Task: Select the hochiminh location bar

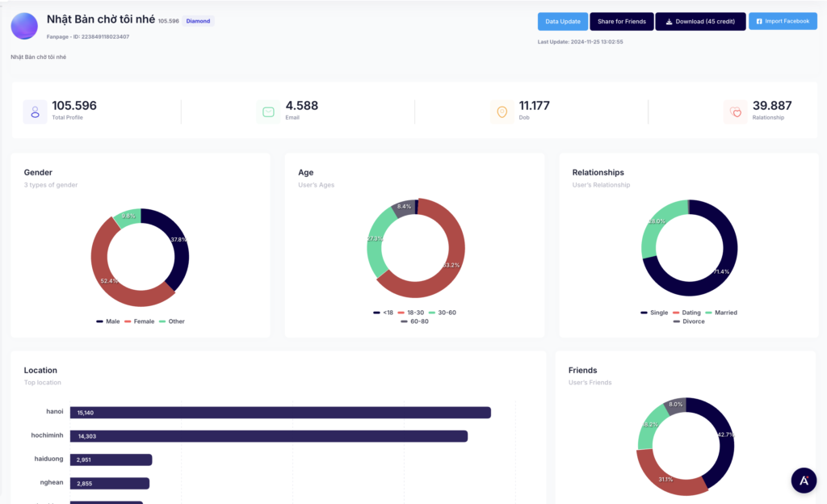Action: click(268, 436)
